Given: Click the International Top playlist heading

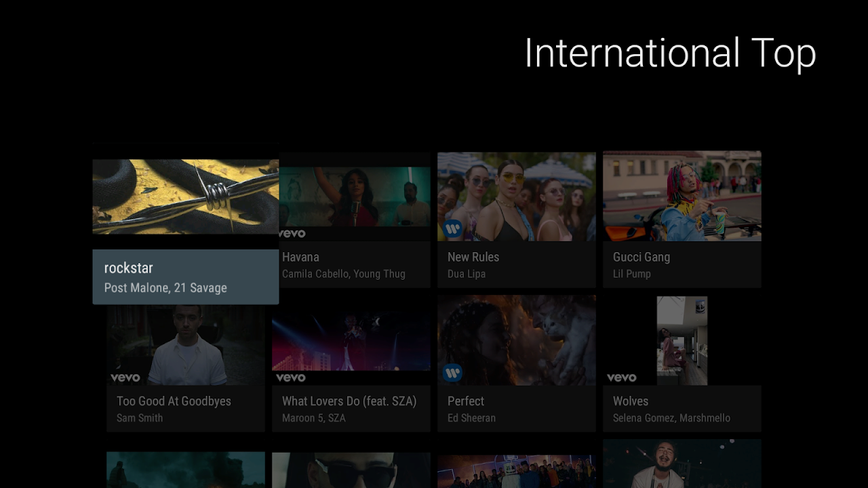Looking at the screenshot, I should pos(670,54).
